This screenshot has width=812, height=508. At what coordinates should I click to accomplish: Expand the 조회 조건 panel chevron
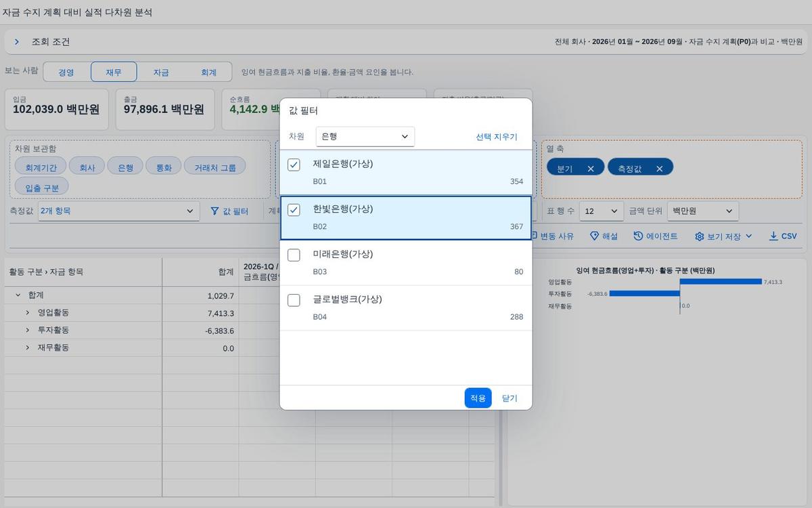click(17, 42)
